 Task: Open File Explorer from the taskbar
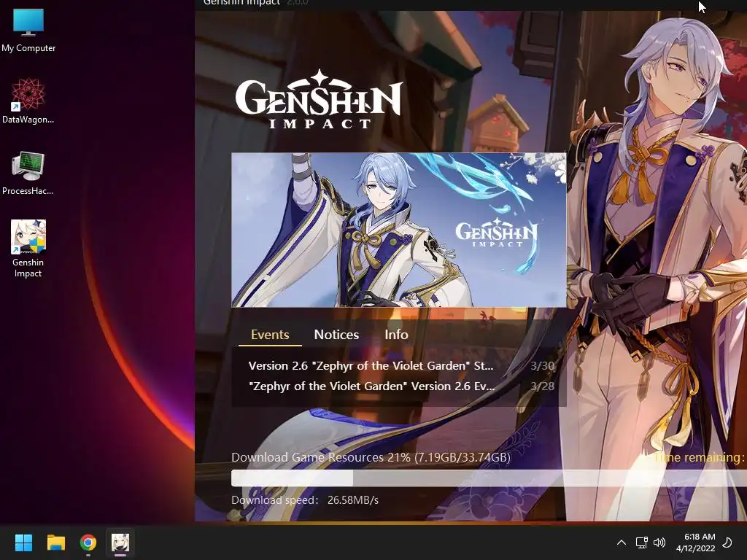point(55,542)
